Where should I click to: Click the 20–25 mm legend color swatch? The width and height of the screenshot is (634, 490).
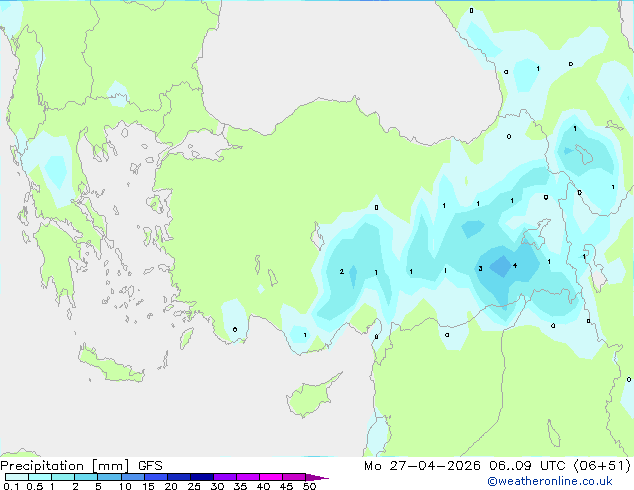click(x=178, y=477)
